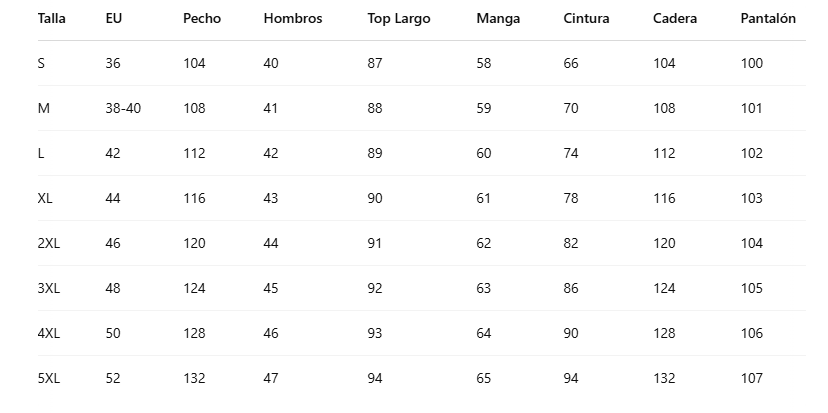Click the EU size 52 cell
The width and height of the screenshot is (828, 413).
pyautogui.click(x=113, y=378)
